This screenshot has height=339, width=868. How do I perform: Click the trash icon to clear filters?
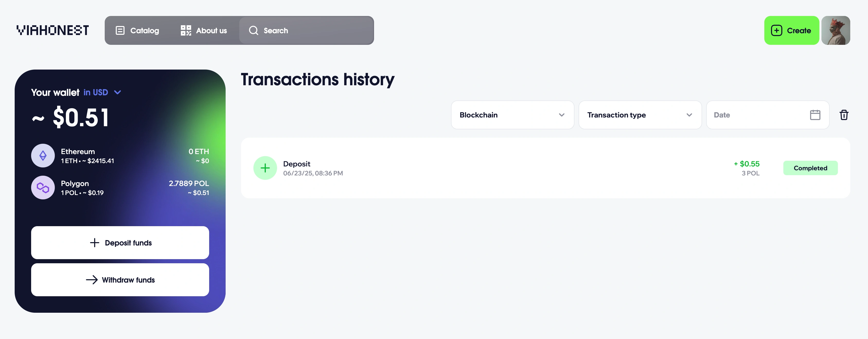pyautogui.click(x=843, y=115)
